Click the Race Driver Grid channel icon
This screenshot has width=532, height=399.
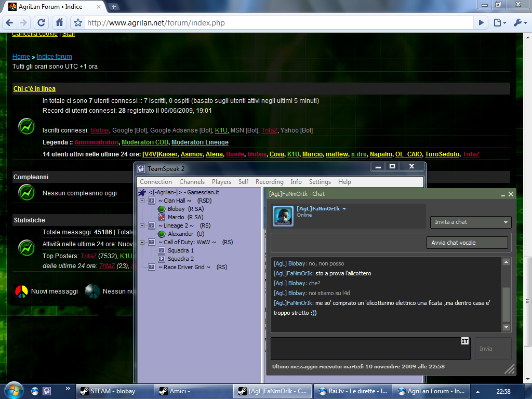click(152, 268)
